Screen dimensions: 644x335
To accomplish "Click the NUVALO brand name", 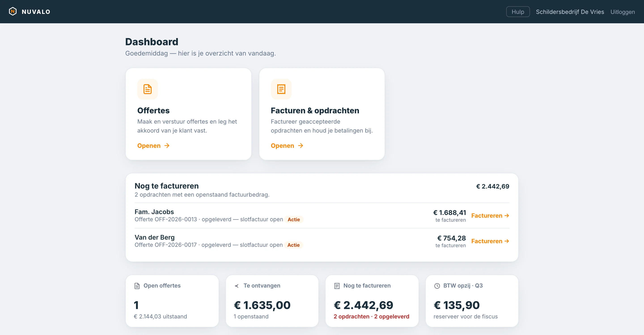I will (36, 12).
